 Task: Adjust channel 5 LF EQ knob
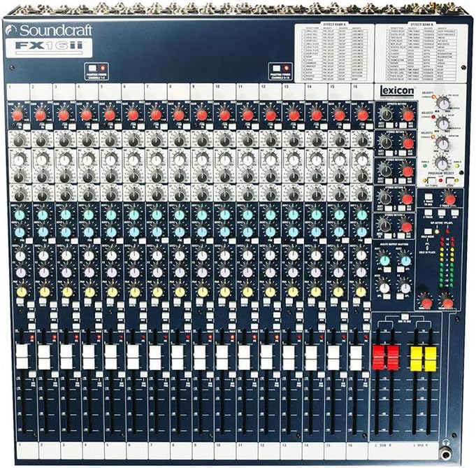(x=110, y=194)
